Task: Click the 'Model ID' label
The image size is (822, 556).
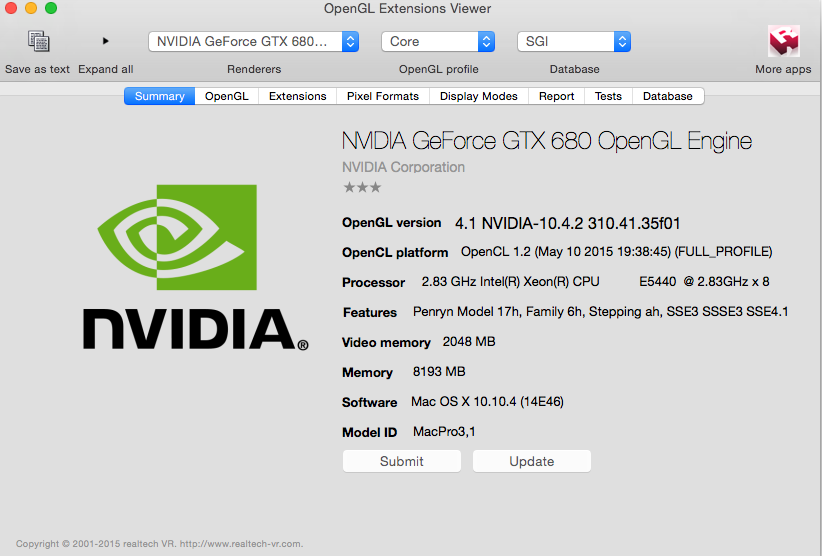Action: pyautogui.click(x=369, y=432)
